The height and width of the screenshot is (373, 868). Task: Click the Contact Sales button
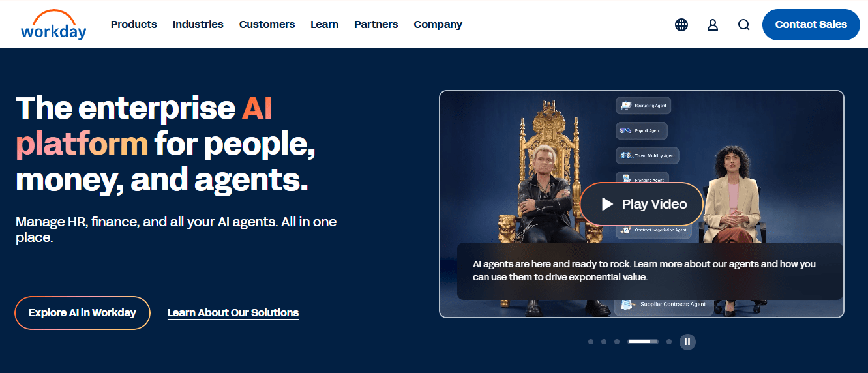pos(811,25)
